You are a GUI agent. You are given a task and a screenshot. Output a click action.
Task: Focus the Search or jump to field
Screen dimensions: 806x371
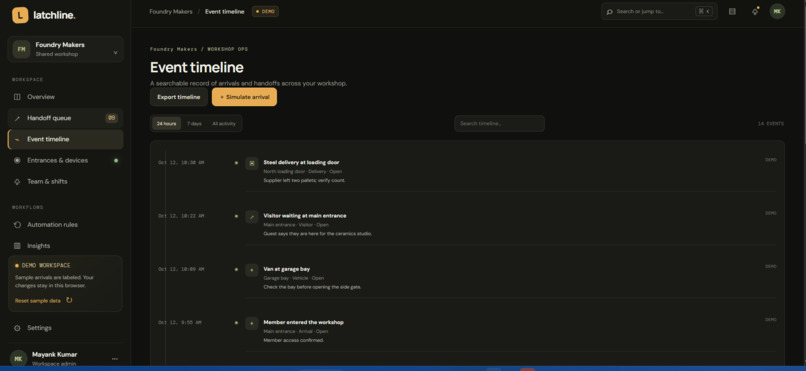659,11
